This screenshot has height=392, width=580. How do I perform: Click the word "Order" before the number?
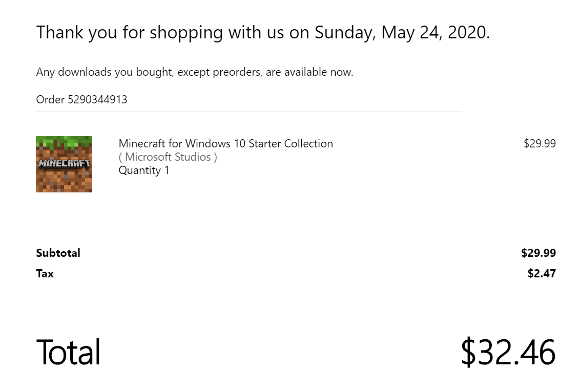click(x=50, y=100)
